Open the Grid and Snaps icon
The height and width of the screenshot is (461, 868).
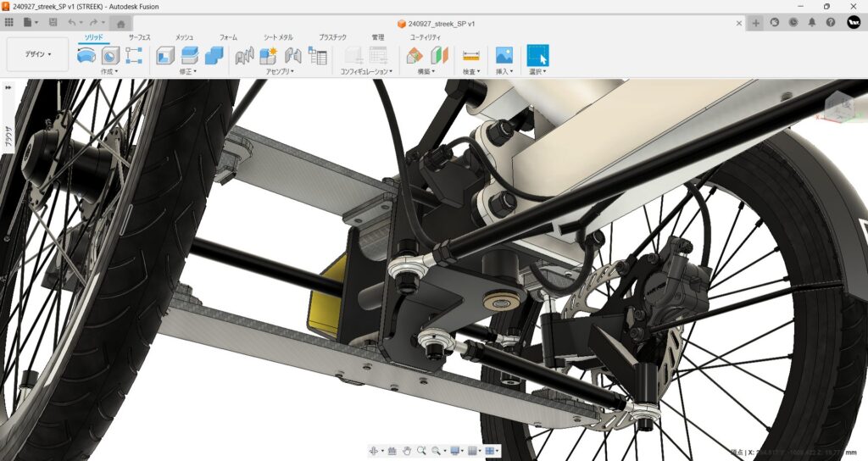472,451
